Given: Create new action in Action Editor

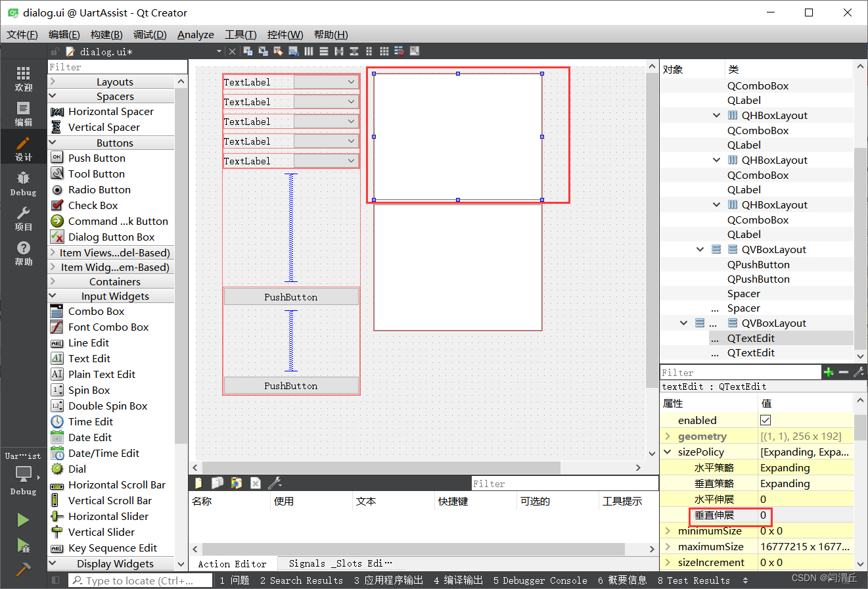Looking at the screenshot, I should pos(198,483).
